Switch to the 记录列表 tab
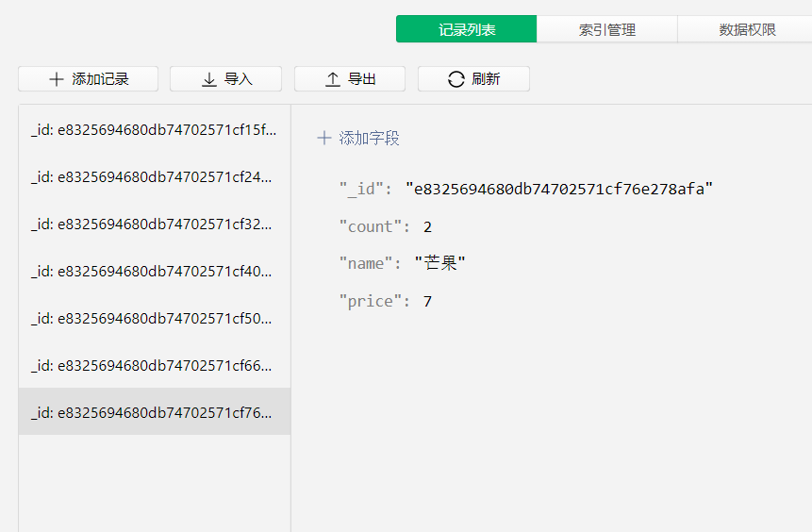The image size is (812, 532). [x=467, y=29]
